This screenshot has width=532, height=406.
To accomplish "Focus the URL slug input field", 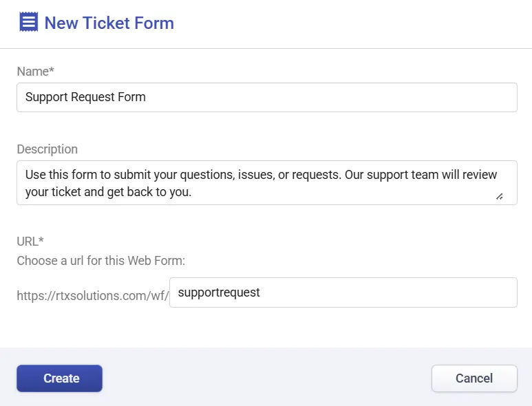I will pyautogui.click(x=343, y=292).
